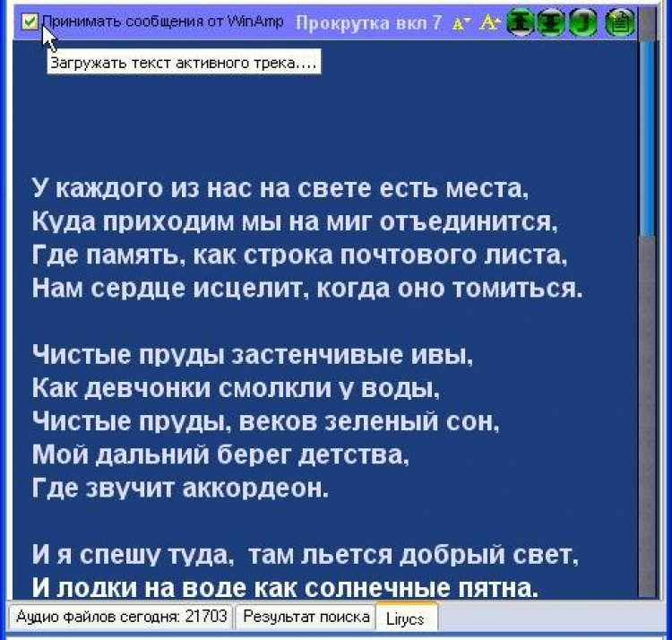
Task: Decrease font size with small A icon
Action: [461, 23]
